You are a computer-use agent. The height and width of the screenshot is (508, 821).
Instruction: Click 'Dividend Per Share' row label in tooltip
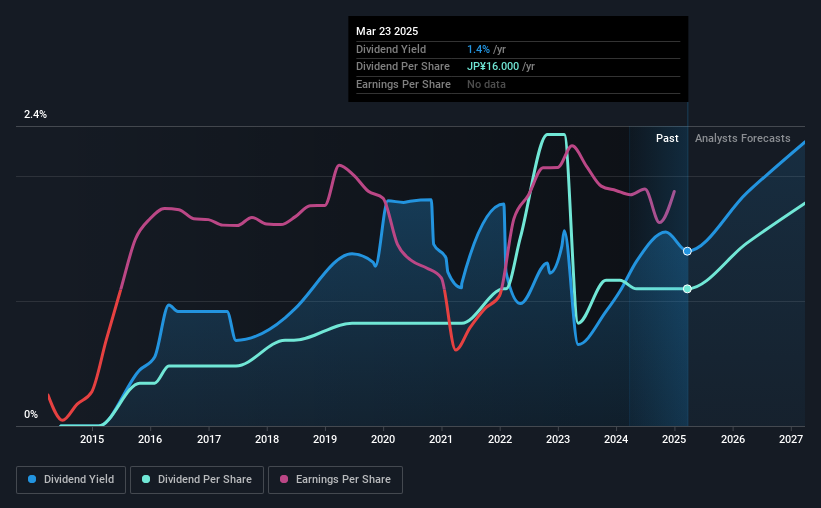coord(403,67)
